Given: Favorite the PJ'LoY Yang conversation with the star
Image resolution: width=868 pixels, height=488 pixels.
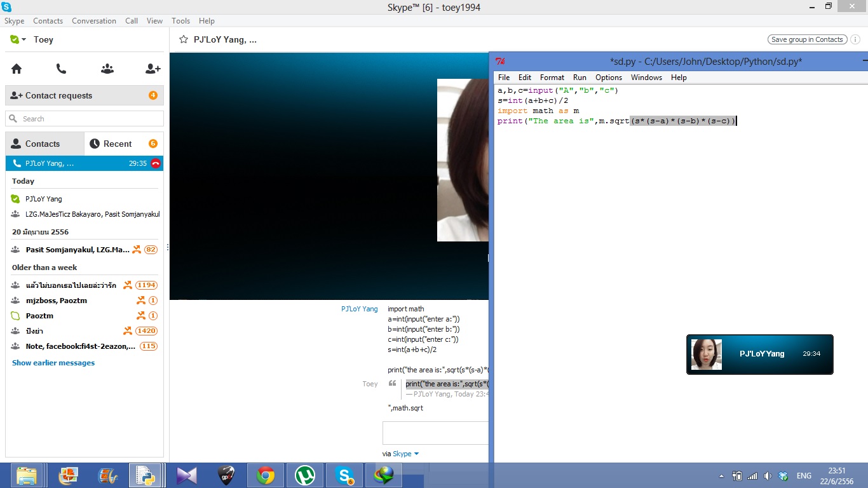Looking at the screenshot, I should [x=184, y=39].
